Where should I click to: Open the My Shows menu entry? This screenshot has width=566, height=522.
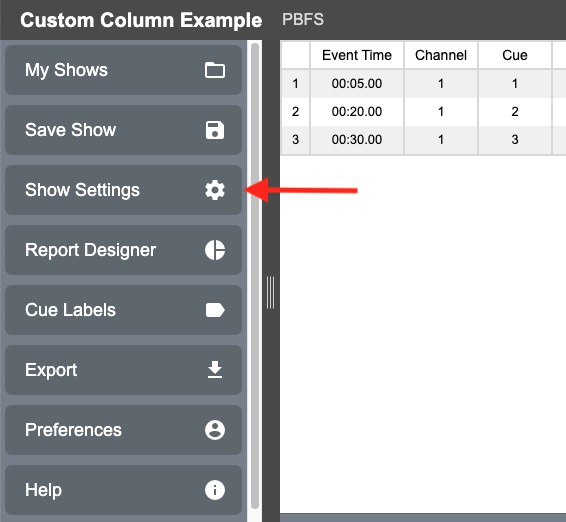(123, 70)
